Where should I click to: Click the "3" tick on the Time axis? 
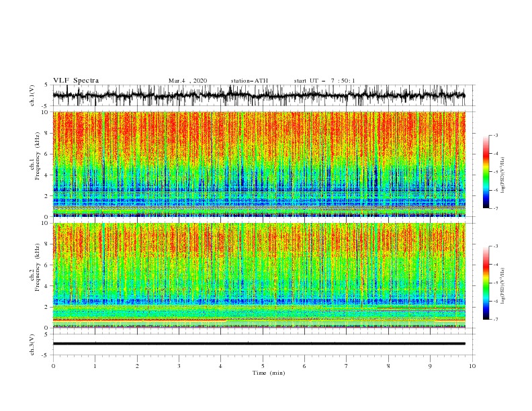179,366
